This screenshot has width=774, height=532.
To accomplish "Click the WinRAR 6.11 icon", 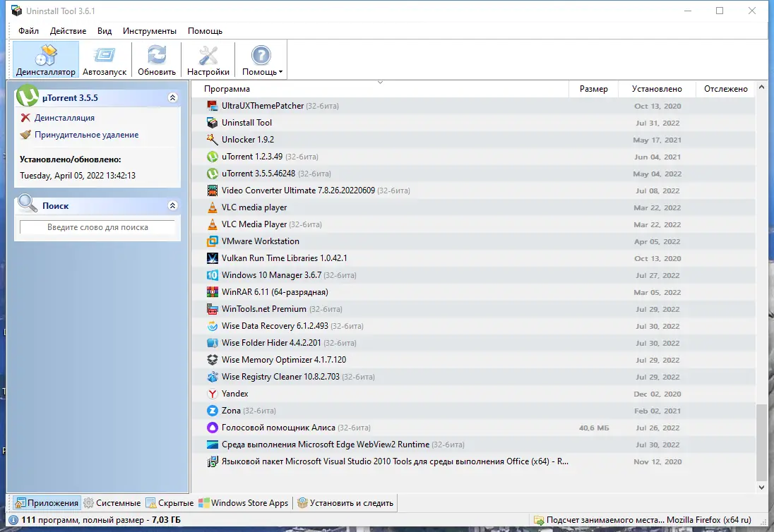I will [213, 292].
